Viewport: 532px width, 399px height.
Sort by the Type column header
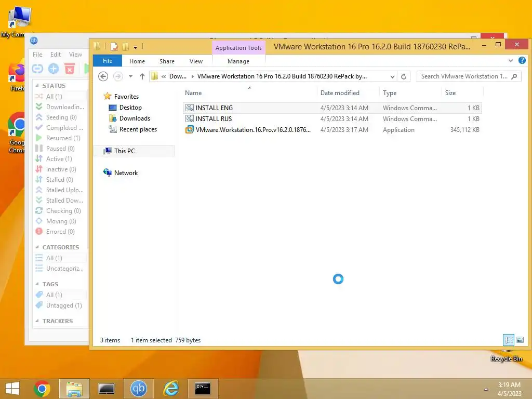[390, 93]
